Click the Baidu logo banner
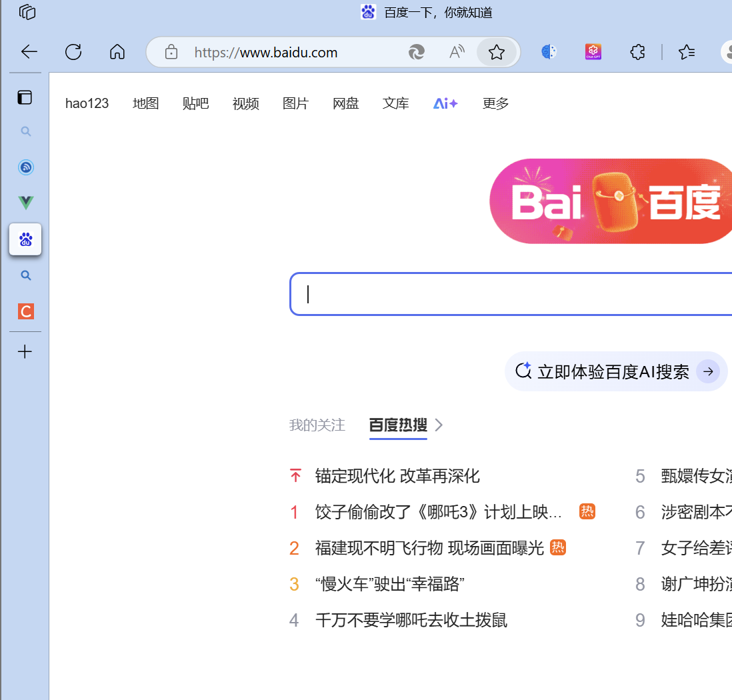The image size is (732, 700). pyautogui.click(x=611, y=201)
